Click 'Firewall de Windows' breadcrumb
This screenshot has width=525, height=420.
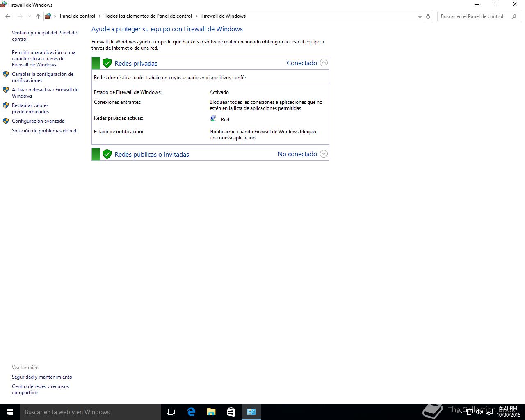point(224,16)
